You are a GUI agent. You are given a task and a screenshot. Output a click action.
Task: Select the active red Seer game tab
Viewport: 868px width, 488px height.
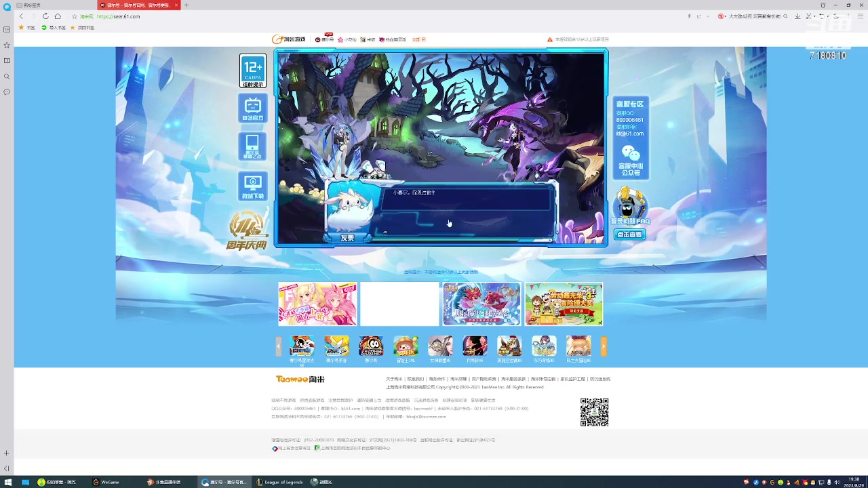click(x=138, y=5)
